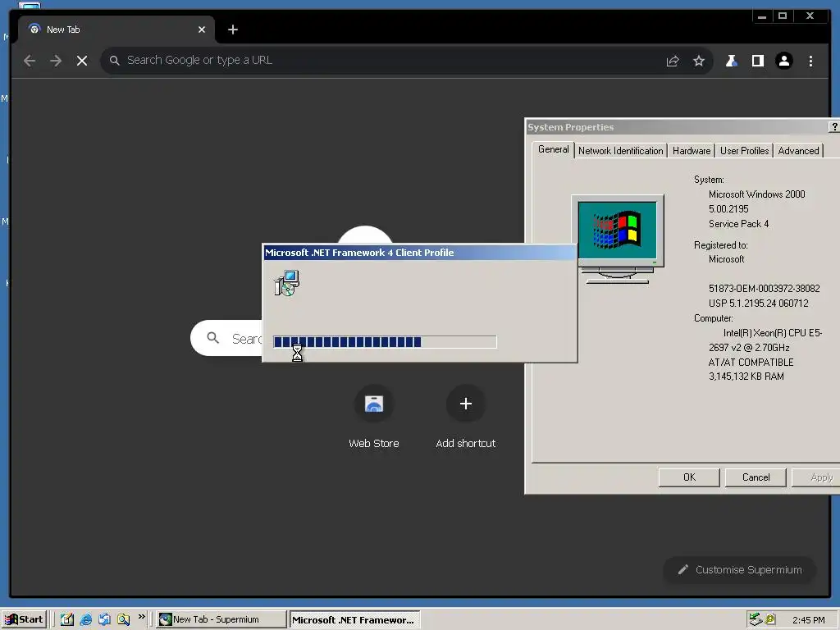Click the 'Service Pack 4' text
The image size is (840, 630).
[x=739, y=224]
